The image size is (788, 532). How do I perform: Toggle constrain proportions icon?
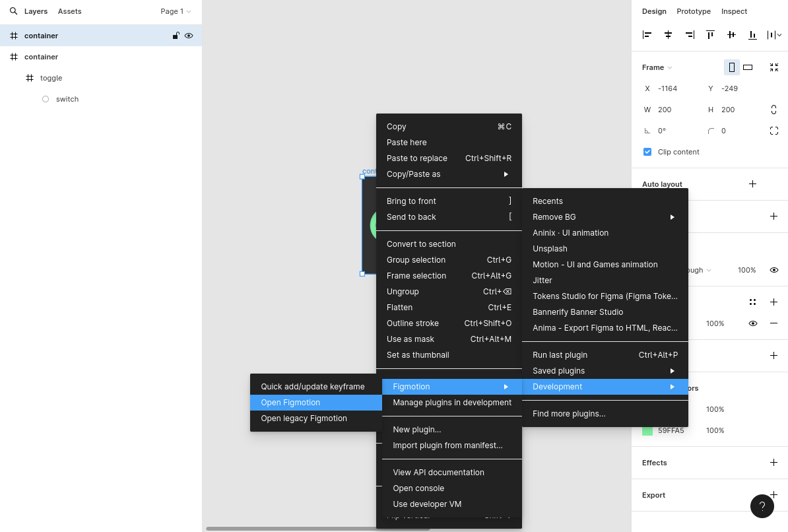[x=774, y=110]
